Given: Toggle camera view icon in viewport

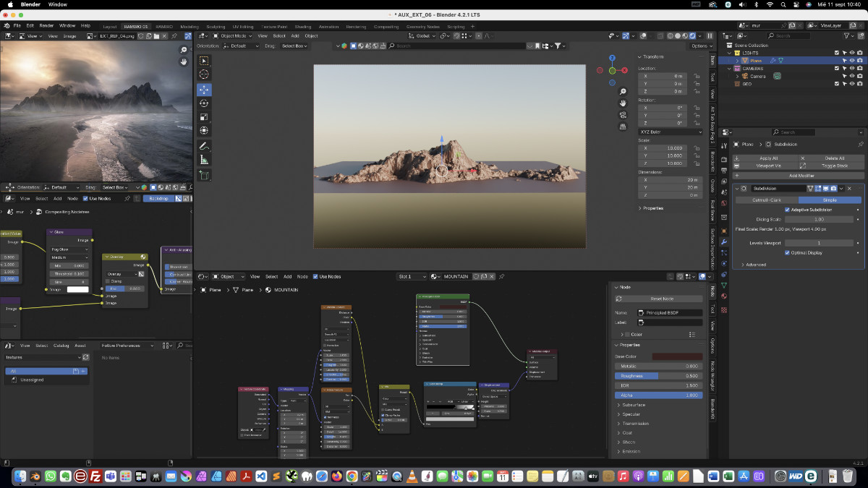Looking at the screenshot, I should (623, 115).
